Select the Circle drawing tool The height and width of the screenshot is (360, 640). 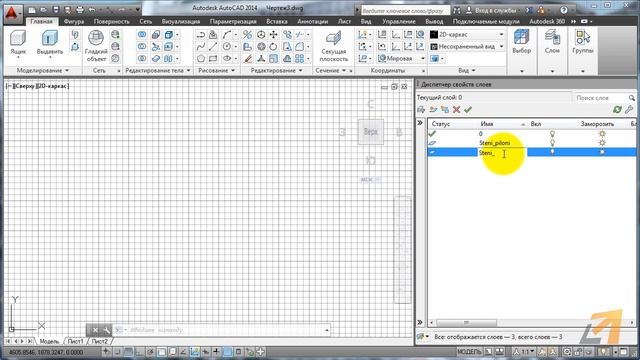coord(227,47)
